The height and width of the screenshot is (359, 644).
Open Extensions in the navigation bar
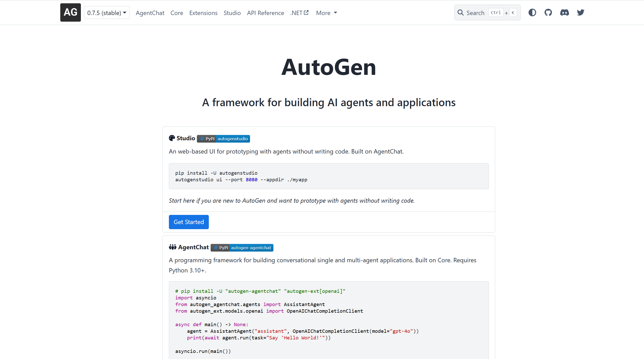click(203, 13)
